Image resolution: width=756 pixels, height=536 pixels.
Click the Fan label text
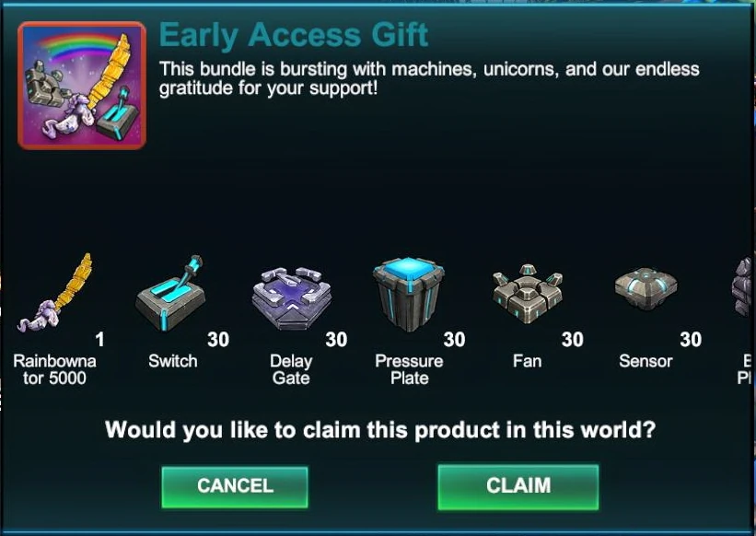(x=527, y=361)
